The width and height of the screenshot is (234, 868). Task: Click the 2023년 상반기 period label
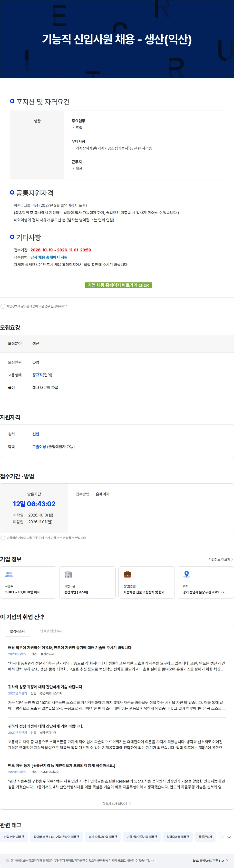tap(18, 654)
